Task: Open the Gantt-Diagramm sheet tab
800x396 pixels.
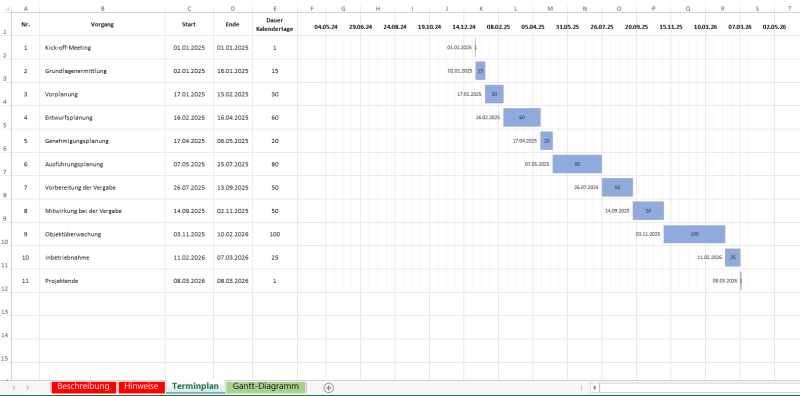Action: (x=265, y=387)
